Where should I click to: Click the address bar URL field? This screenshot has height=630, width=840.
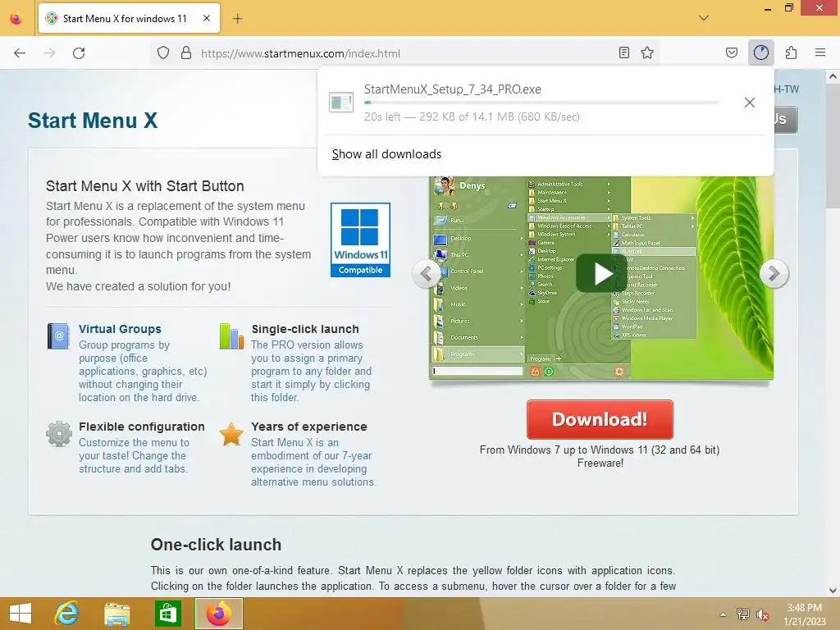click(407, 53)
